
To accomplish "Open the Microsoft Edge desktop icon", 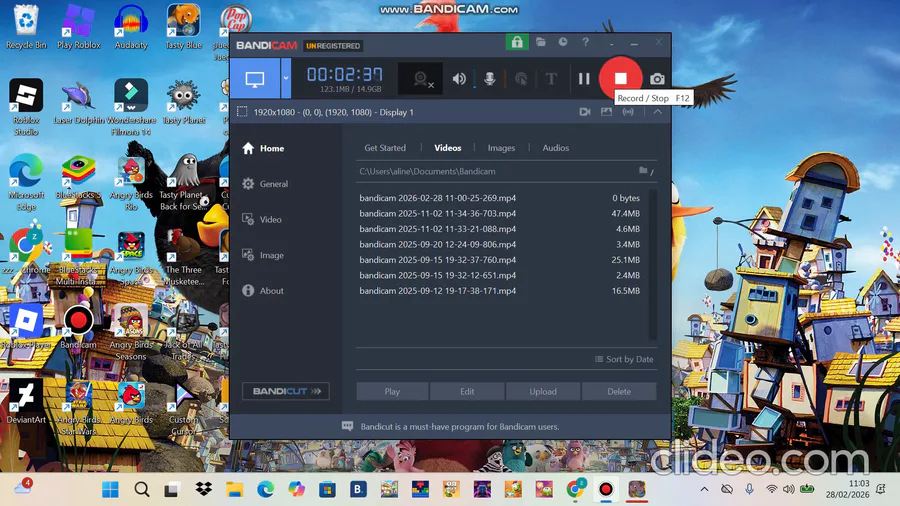I will [x=26, y=182].
